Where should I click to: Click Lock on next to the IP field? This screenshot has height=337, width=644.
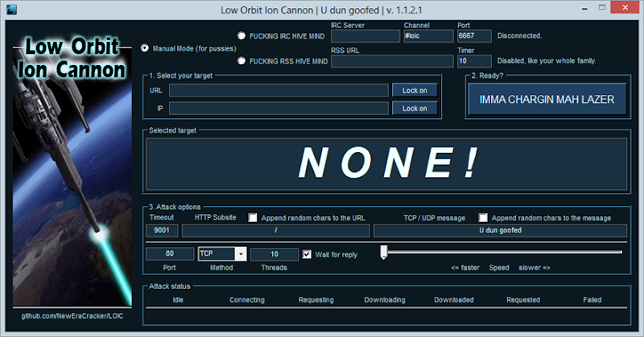(x=415, y=109)
